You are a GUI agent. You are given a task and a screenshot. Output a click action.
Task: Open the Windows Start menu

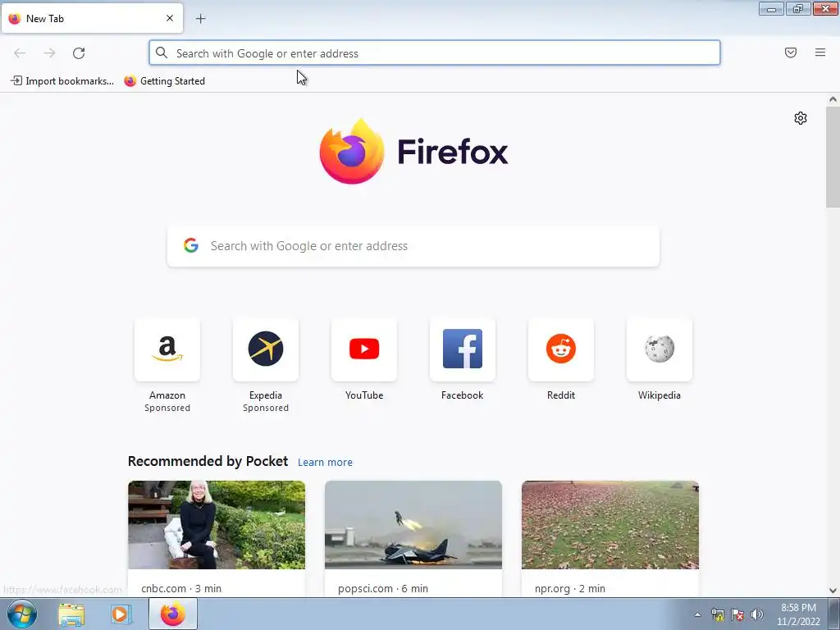pos(22,614)
